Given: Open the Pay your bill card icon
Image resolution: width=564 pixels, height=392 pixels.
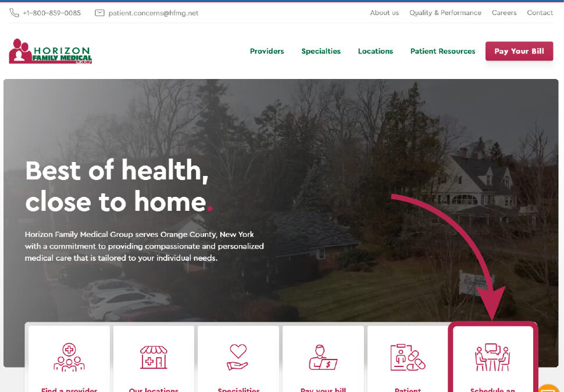Looking at the screenshot, I should 323,358.
